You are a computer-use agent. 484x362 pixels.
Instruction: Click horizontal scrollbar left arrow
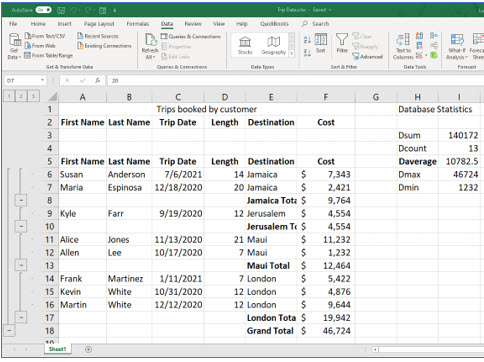click(x=375, y=349)
